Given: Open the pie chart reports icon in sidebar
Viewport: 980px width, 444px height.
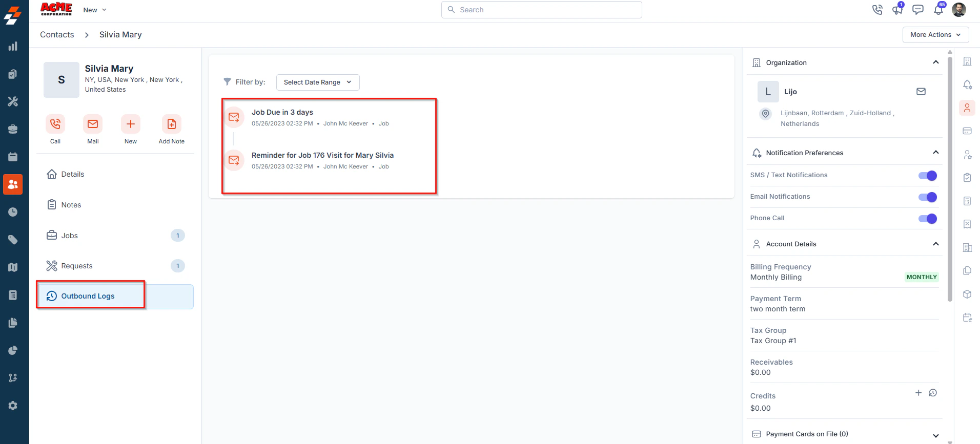Looking at the screenshot, I should (x=13, y=350).
